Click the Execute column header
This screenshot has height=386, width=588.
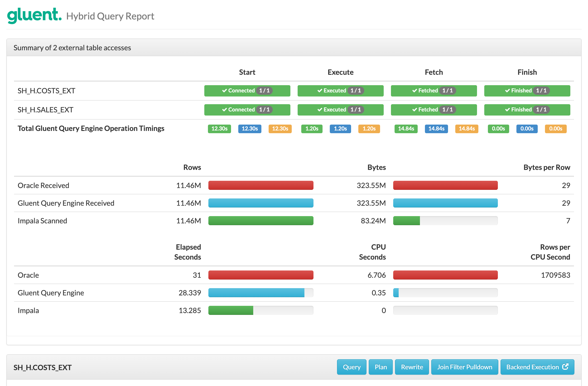(x=340, y=72)
